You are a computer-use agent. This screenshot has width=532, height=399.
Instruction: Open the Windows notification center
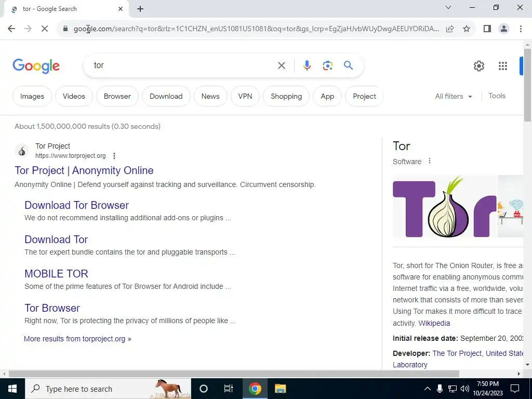point(515,389)
